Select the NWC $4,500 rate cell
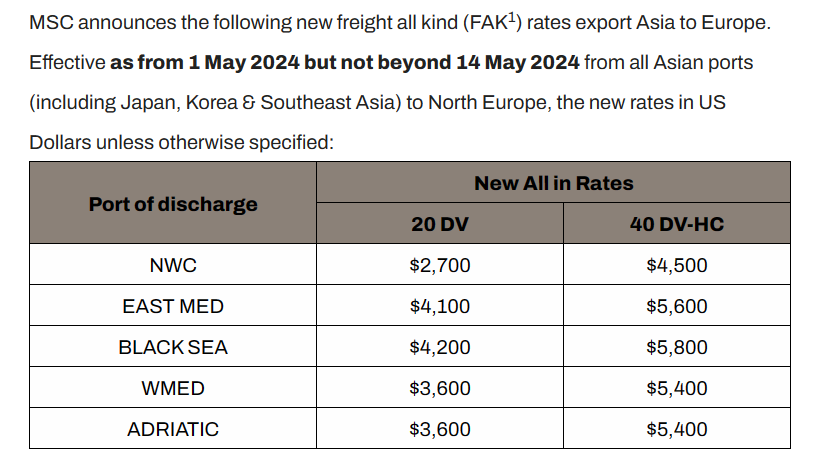Viewport: 821px width, 468px height. point(676,264)
